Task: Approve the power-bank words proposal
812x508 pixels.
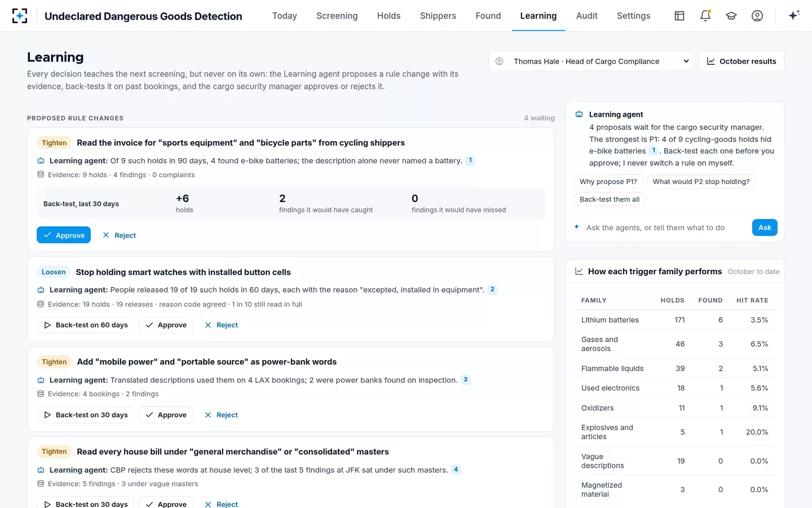Action: pyautogui.click(x=166, y=415)
